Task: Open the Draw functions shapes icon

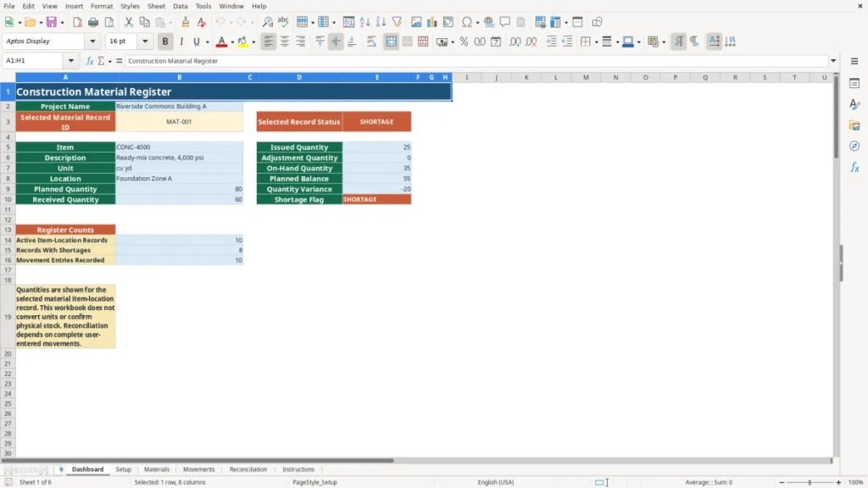Action: (x=597, y=22)
